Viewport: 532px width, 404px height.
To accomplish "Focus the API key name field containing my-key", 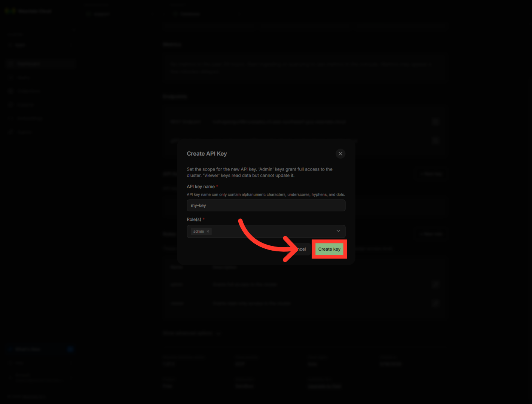I will 266,205.
